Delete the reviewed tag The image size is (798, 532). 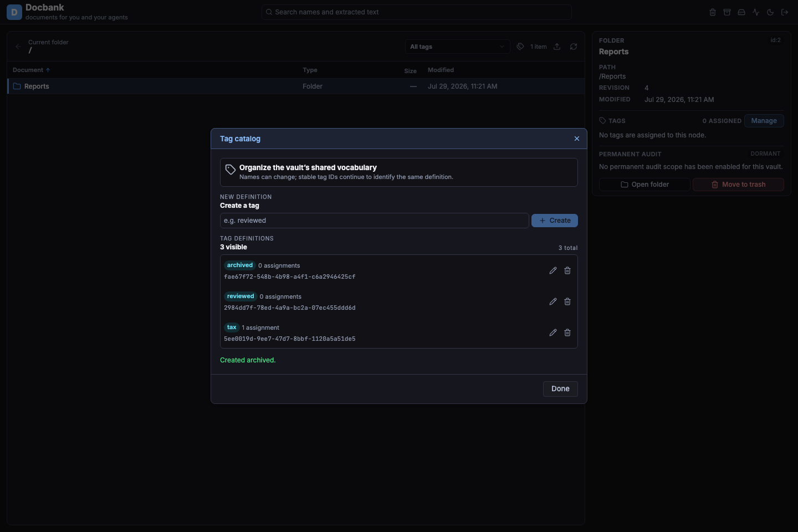(x=567, y=301)
